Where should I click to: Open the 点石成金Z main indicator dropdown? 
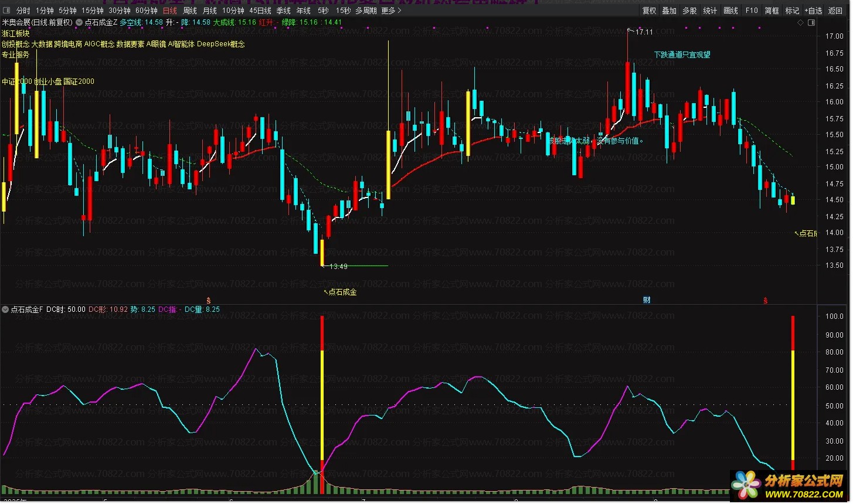pyautogui.click(x=79, y=22)
